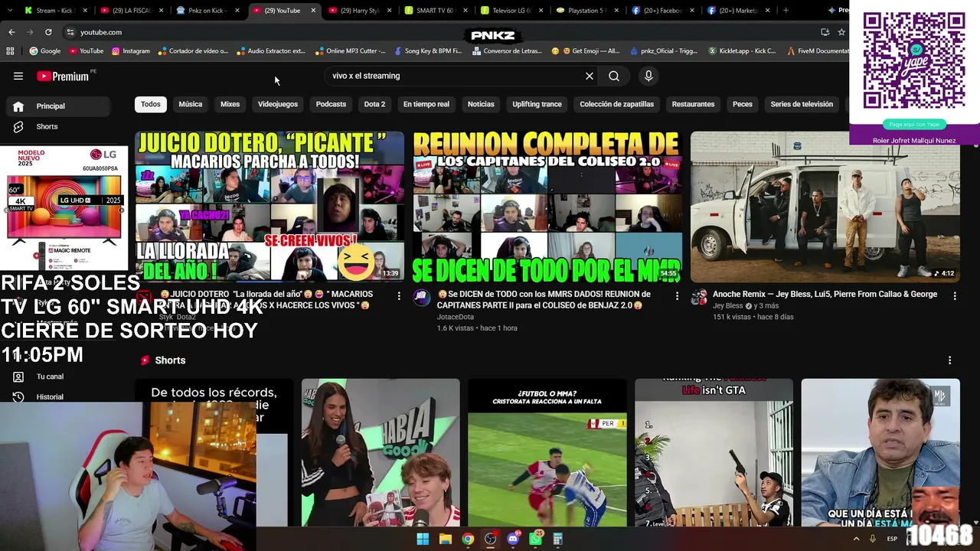Switch to OBS Studio on the taskbar

click(x=491, y=539)
